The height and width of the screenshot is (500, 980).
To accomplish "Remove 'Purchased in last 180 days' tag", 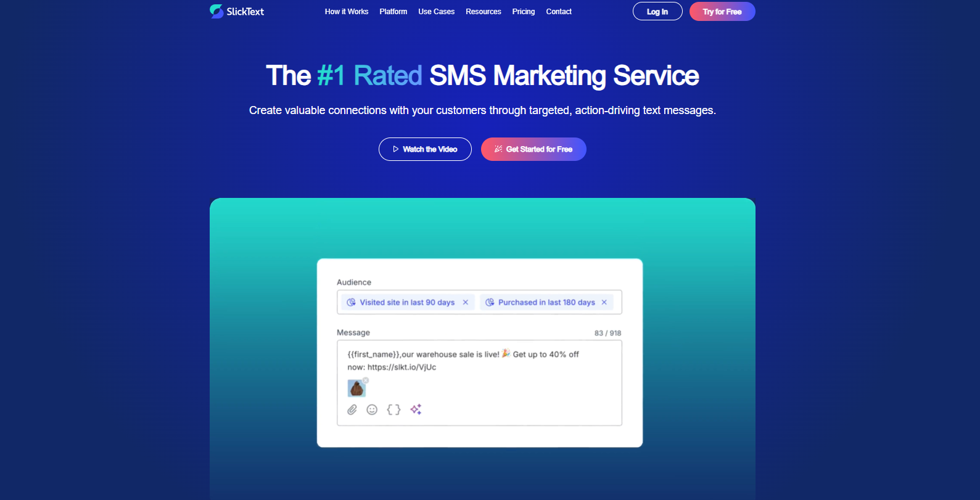I will (x=604, y=302).
